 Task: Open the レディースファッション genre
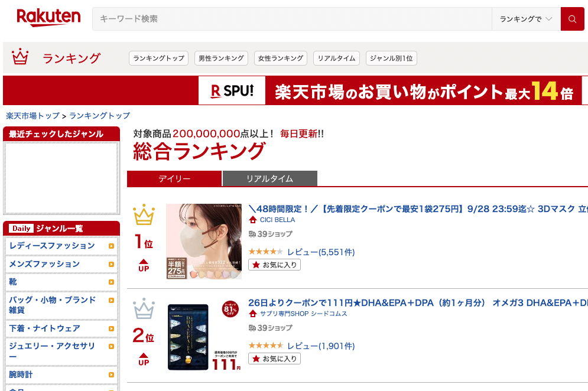pyautogui.click(x=52, y=246)
